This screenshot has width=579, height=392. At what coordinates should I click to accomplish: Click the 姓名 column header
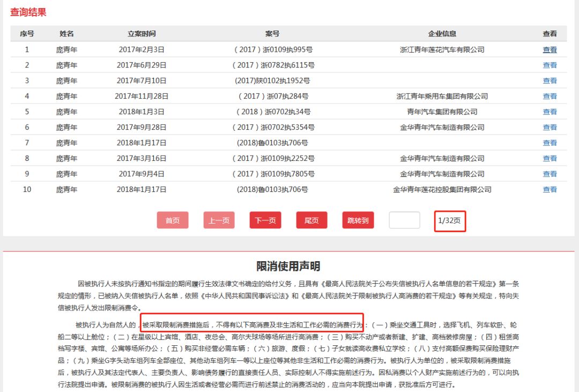[x=66, y=34]
